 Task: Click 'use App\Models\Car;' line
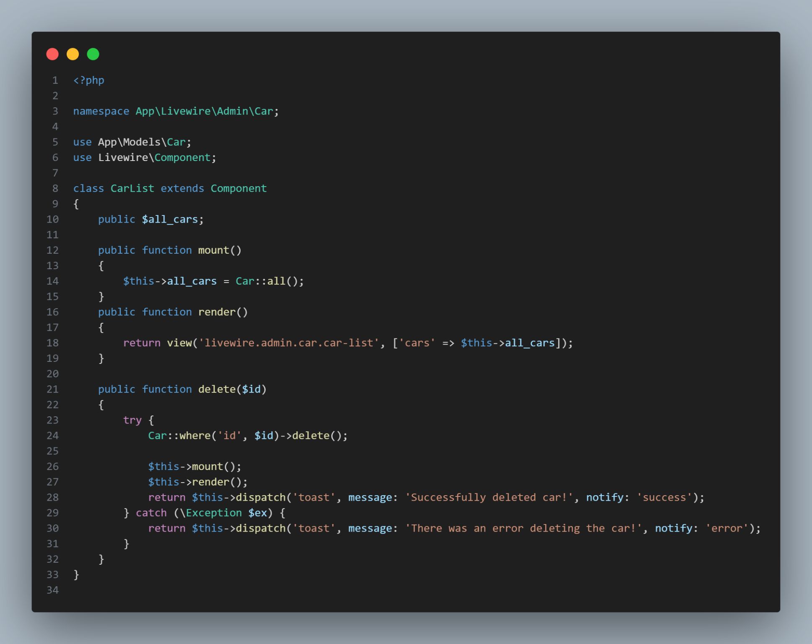coord(132,142)
